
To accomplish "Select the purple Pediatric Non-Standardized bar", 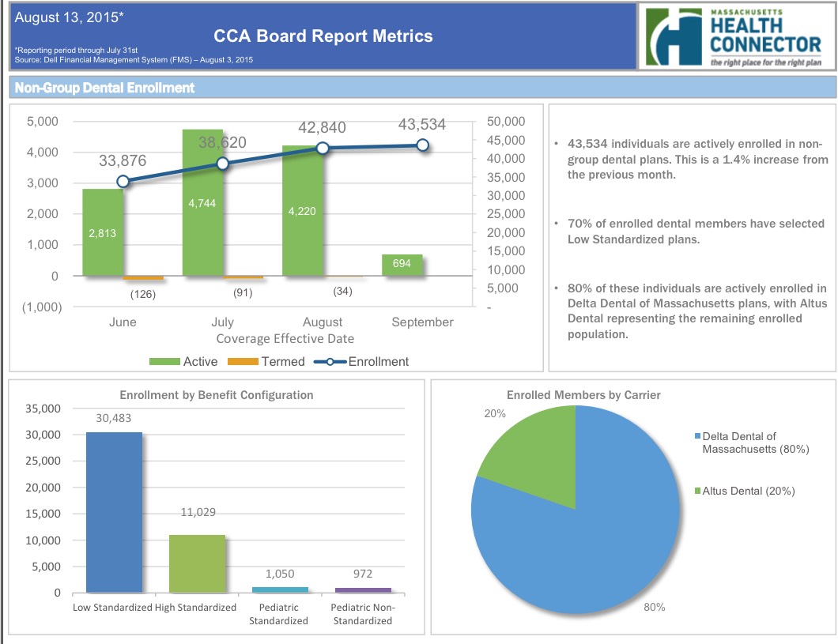I will [x=363, y=589].
